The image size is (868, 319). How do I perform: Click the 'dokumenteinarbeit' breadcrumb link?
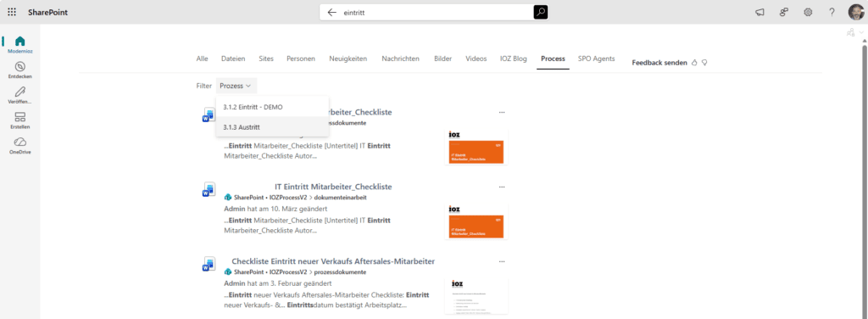pyautogui.click(x=341, y=198)
